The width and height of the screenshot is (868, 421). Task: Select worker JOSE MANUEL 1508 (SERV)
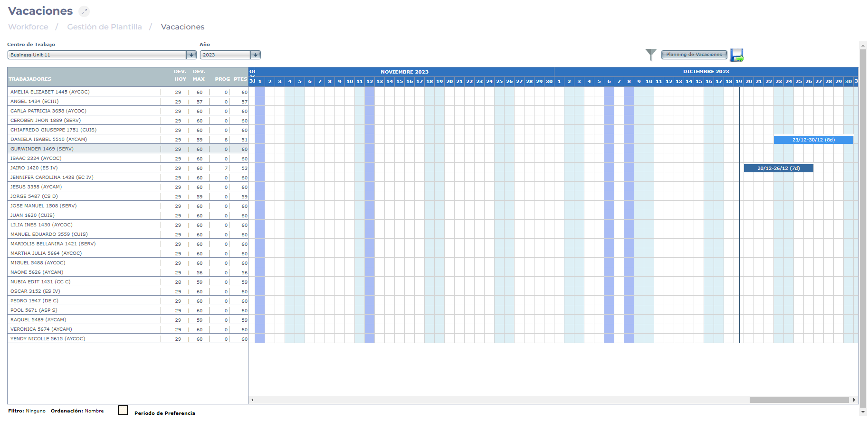(x=43, y=206)
